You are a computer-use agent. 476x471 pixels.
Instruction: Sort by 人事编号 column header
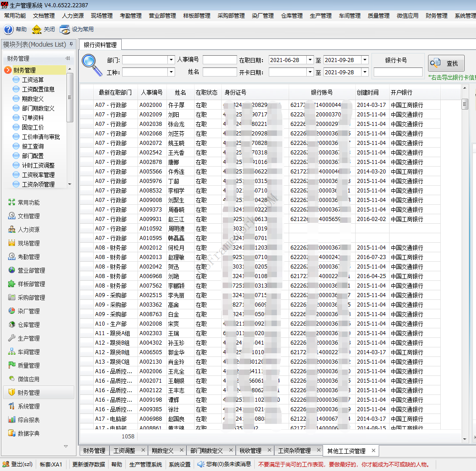point(152,92)
